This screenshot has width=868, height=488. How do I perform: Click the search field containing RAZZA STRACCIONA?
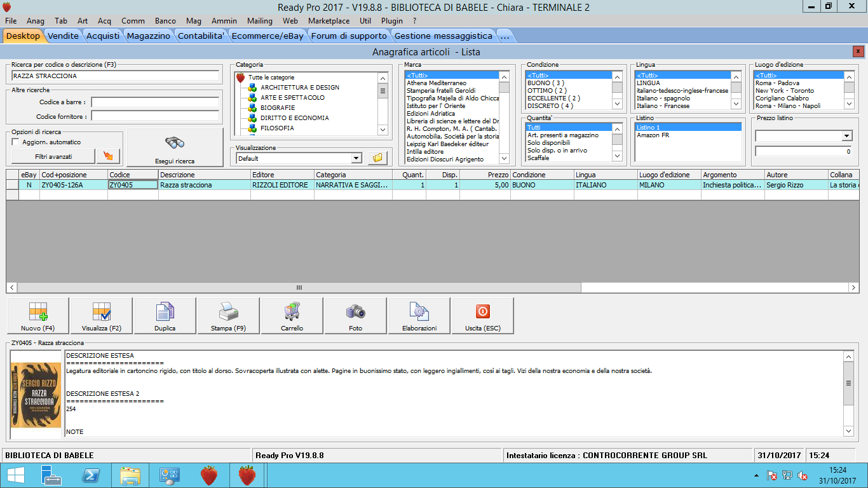(x=115, y=76)
